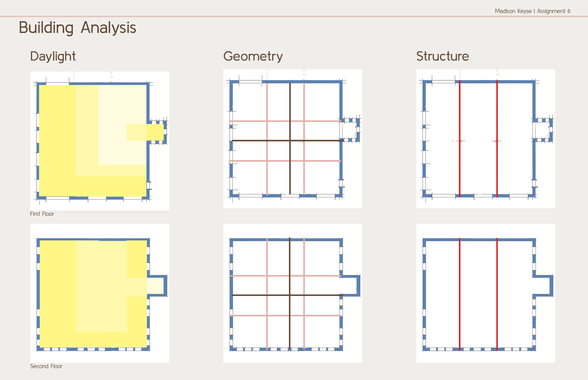Click the Madison Keyse Assignment 6 header text
This screenshot has width=588, height=380.
pos(532,11)
